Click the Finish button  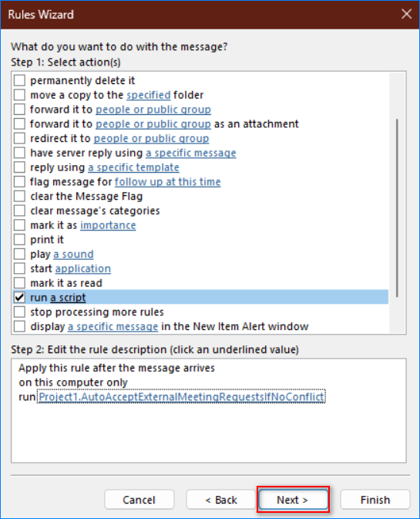[375, 500]
